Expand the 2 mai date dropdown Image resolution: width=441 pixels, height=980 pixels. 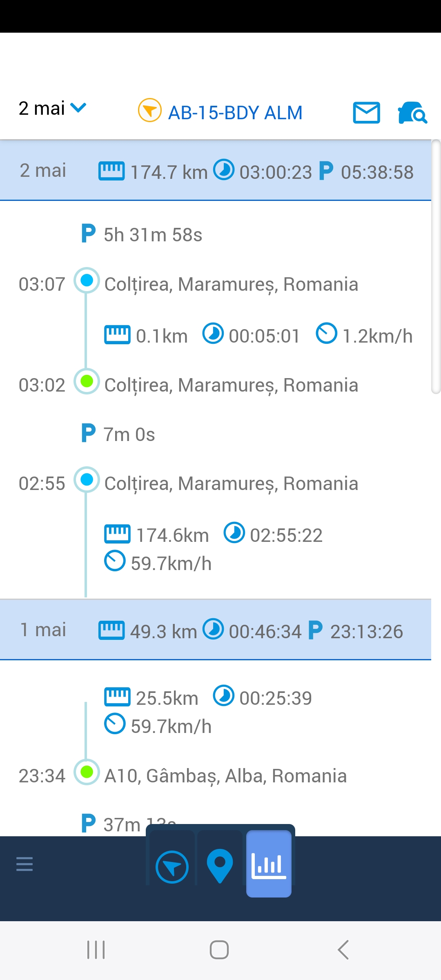pos(52,109)
